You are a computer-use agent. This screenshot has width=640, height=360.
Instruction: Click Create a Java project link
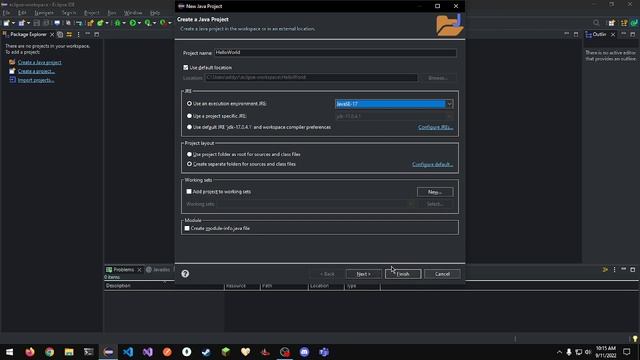(x=40, y=62)
